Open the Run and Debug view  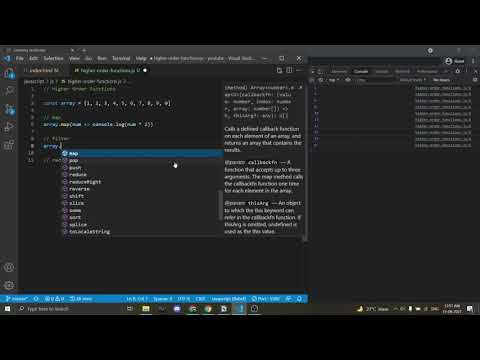9,127
